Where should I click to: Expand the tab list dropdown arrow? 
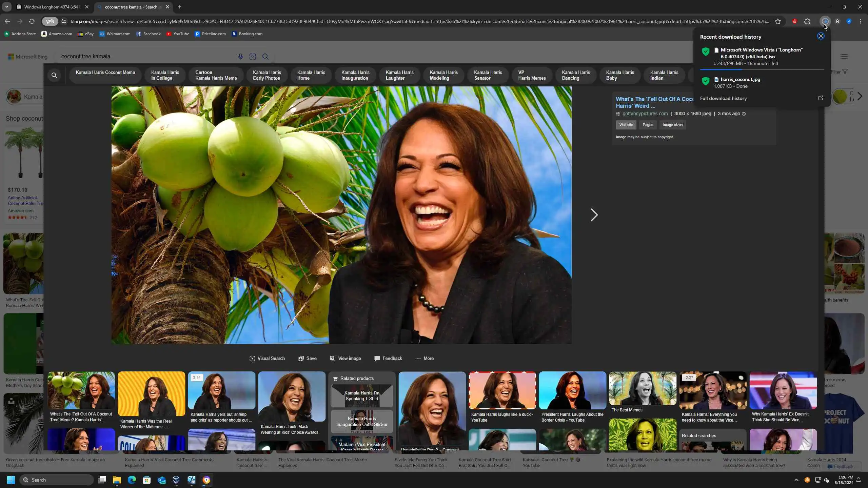(6, 7)
